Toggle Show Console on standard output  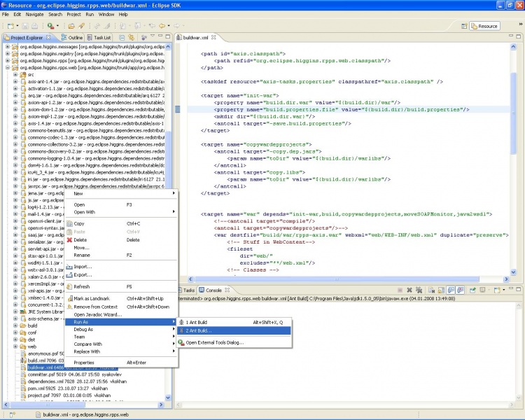451,290
